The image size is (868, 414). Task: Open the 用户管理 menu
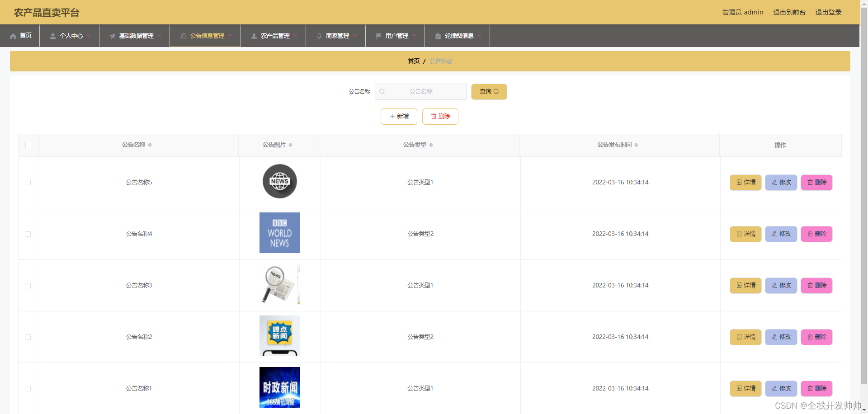coord(395,36)
